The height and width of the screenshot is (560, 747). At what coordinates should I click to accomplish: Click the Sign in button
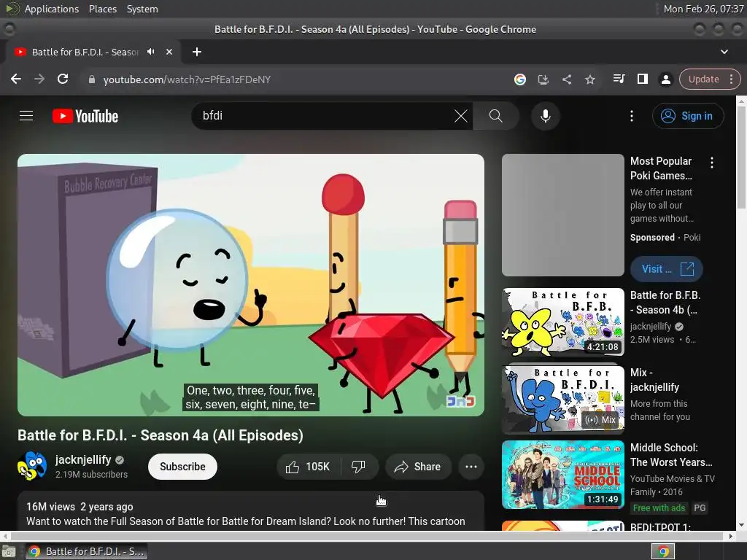click(688, 116)
